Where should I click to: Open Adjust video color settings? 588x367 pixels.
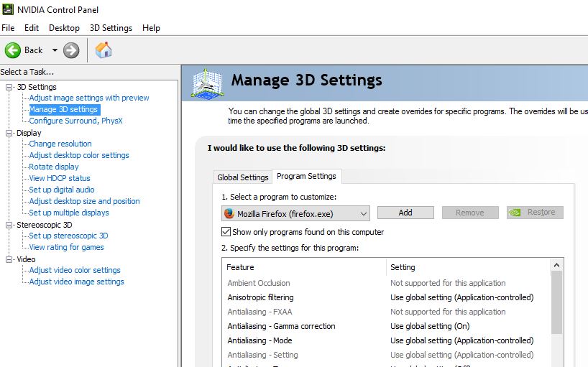tap(75, 270)
